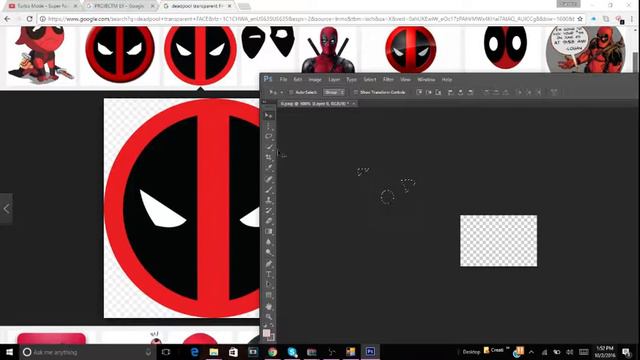Open Photoshop Help menu

click(447, 80)
